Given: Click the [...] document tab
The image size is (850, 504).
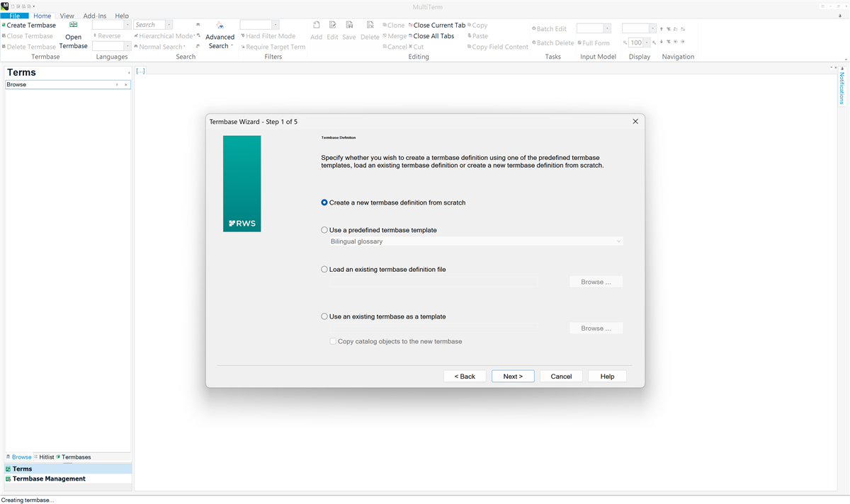Looking at the screenshot, I should point(140,71).
